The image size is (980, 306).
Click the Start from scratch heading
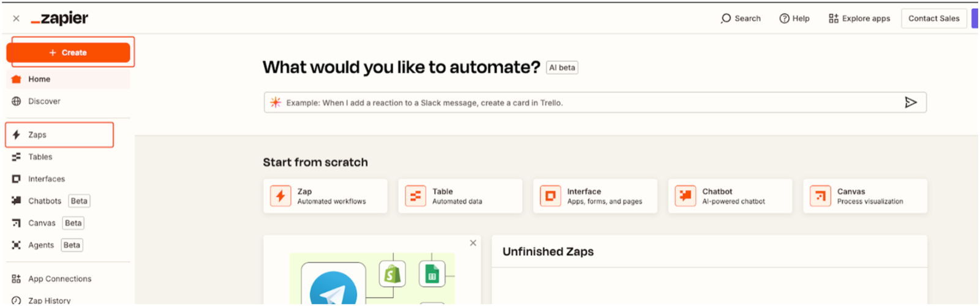(x=315, y=162)
